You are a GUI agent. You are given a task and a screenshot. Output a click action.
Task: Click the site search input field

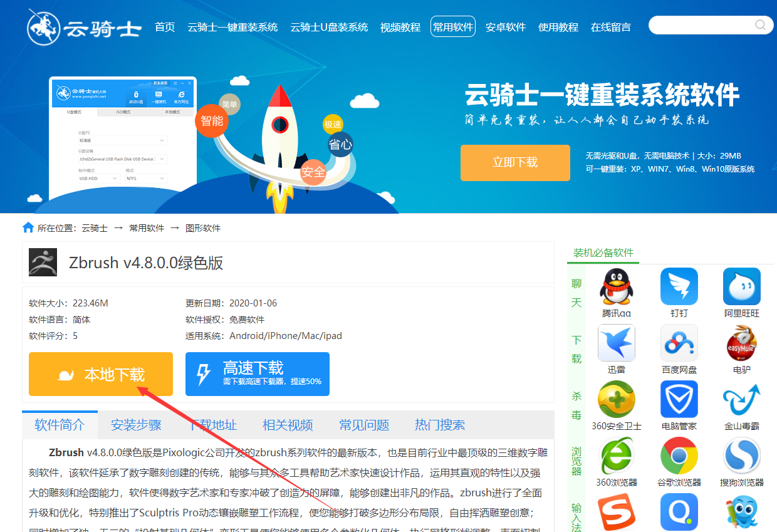point(702,25)
